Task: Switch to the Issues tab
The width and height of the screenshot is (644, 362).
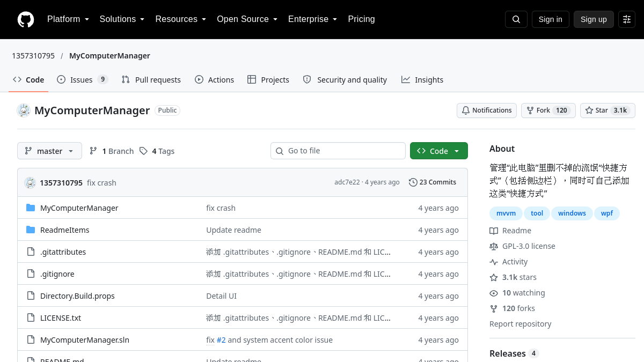Action: pyautogui.click(x=82, y=80)
